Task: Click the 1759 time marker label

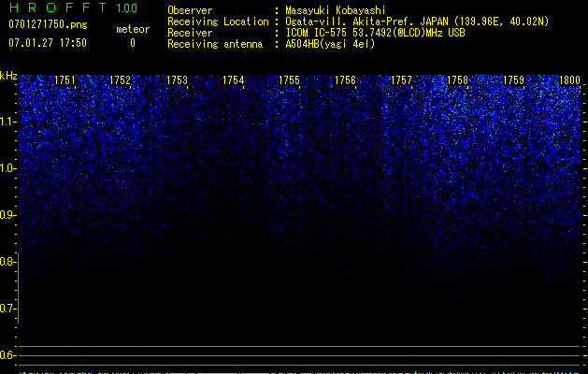Action: pos(513,80)
